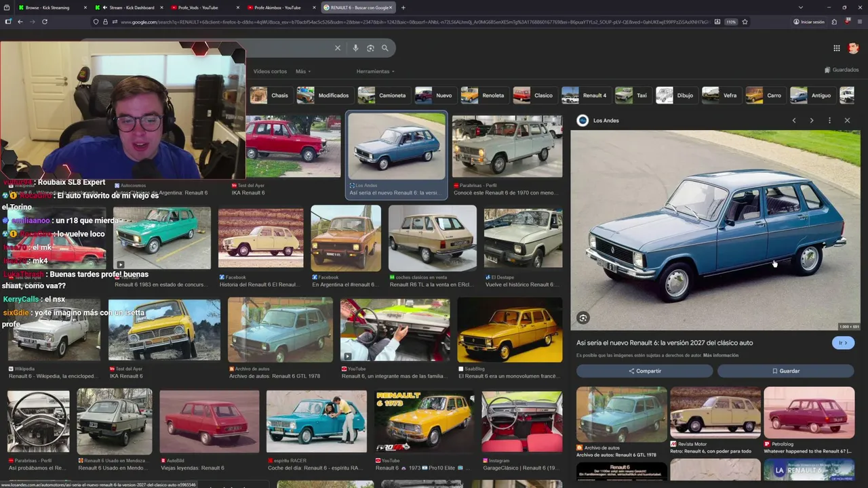Filter images by Chasis chip
The image size is (868, 488).
[x=270, y=96]
